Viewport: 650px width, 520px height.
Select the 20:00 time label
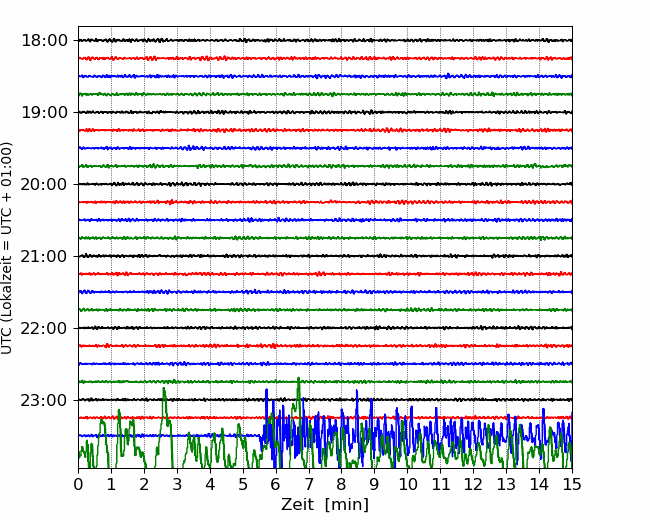[44, 185]
